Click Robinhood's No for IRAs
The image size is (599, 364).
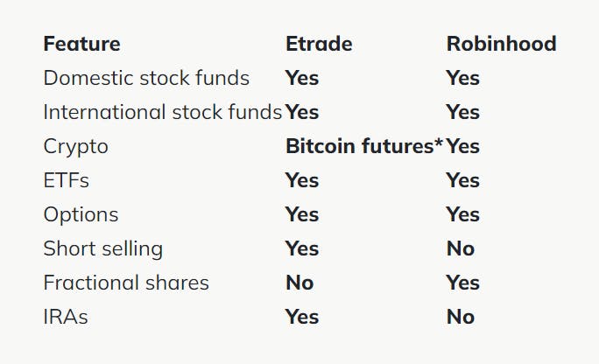click(460, 317)
